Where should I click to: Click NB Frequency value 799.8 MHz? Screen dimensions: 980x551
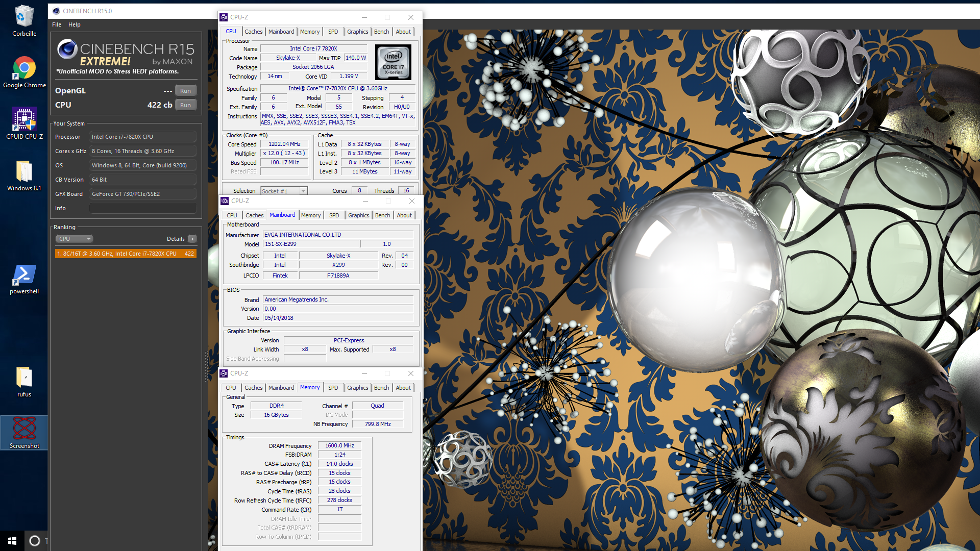[x=378, y=424]
